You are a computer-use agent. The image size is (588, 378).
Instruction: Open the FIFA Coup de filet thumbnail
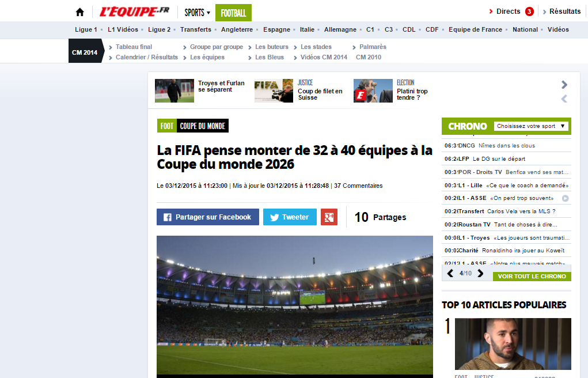coord(274,91)
